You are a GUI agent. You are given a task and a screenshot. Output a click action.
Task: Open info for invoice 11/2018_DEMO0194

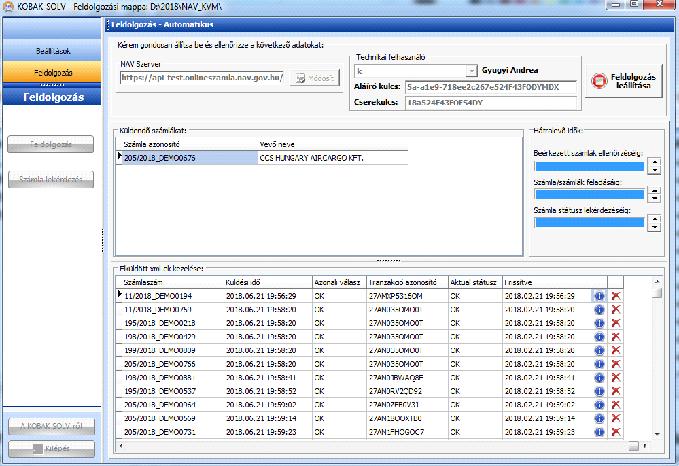[x=599, y=296]
